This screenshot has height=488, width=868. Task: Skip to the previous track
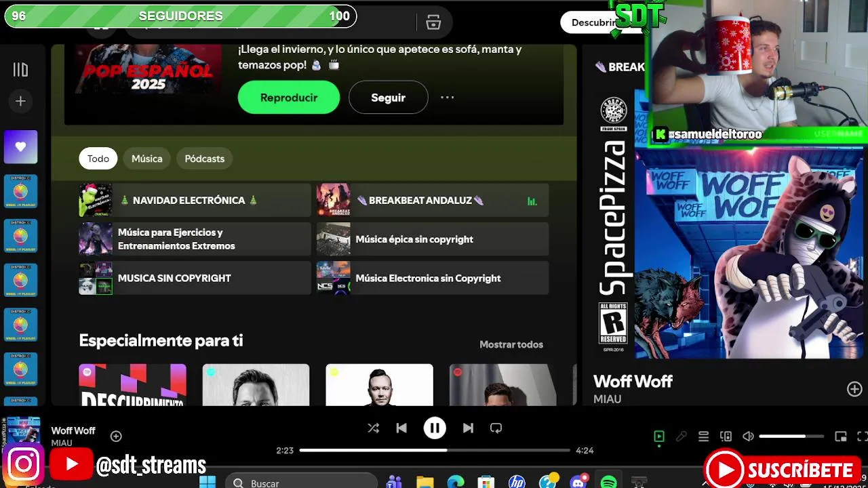[x=401, y=428]
